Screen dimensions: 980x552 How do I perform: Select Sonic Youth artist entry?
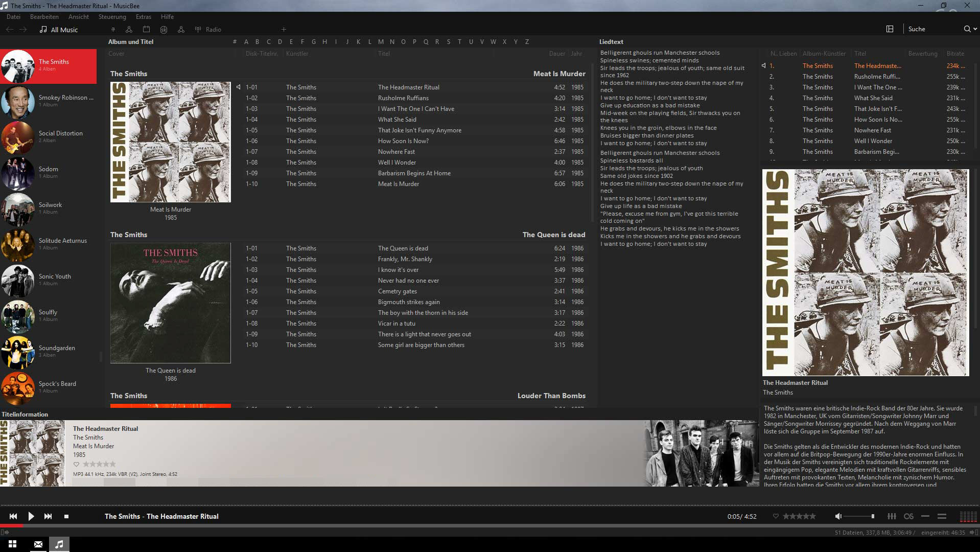[48, 280]
